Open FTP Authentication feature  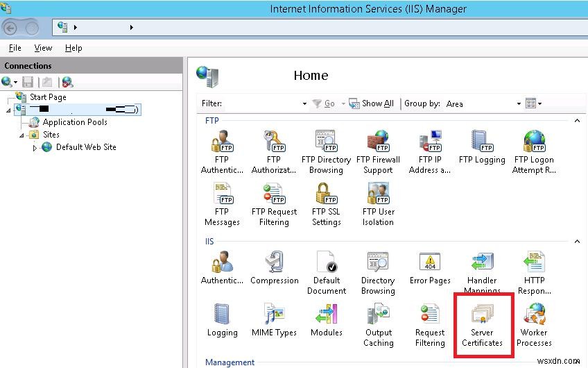tap(222, 152)
